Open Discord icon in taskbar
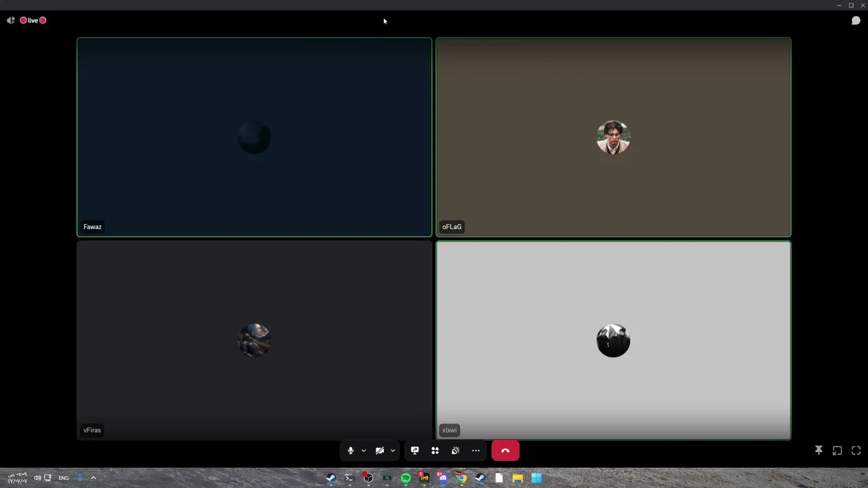The height and width of the screenshot is (488, 868). pos(443,478)
